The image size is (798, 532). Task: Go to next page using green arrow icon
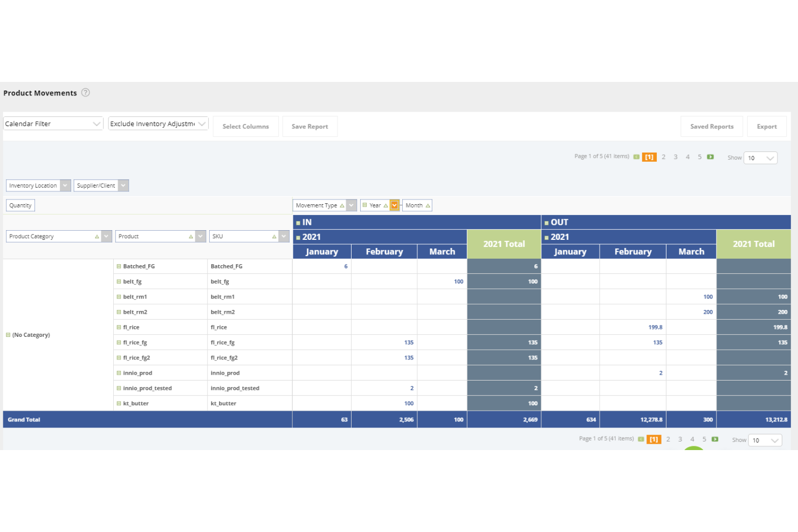[711, 156]
